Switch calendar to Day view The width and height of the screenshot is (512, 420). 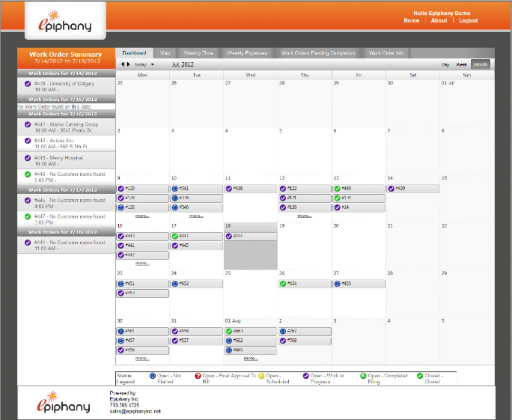(445, 64)
